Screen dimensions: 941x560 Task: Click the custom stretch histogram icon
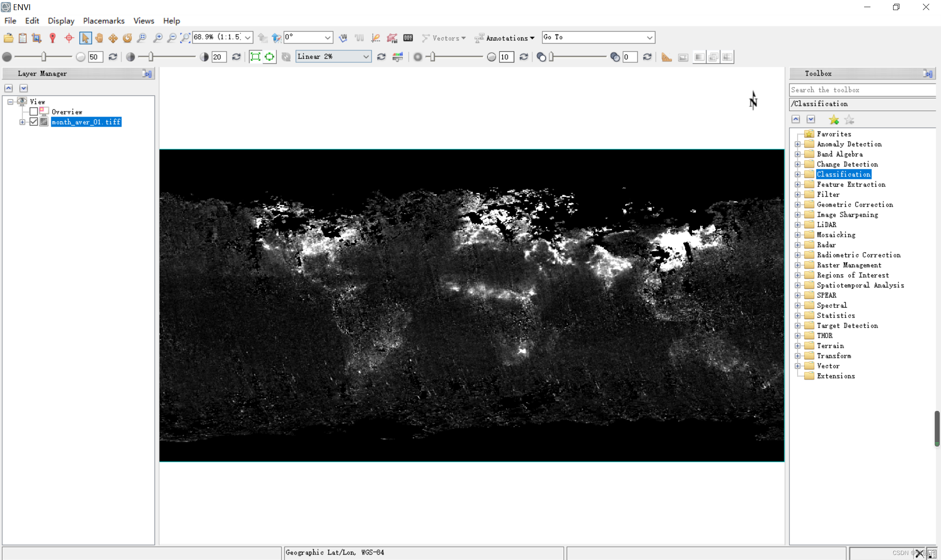point(397,57)
